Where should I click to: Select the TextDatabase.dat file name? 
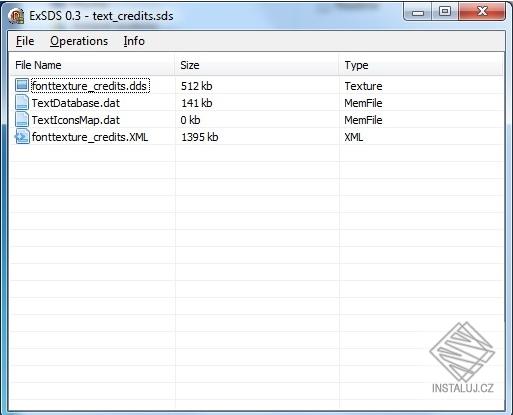tap(76, 103)
